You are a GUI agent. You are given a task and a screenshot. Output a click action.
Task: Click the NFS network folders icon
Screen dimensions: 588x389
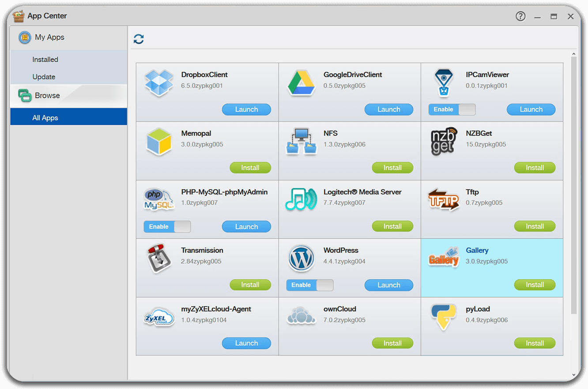tap(301, 141)
